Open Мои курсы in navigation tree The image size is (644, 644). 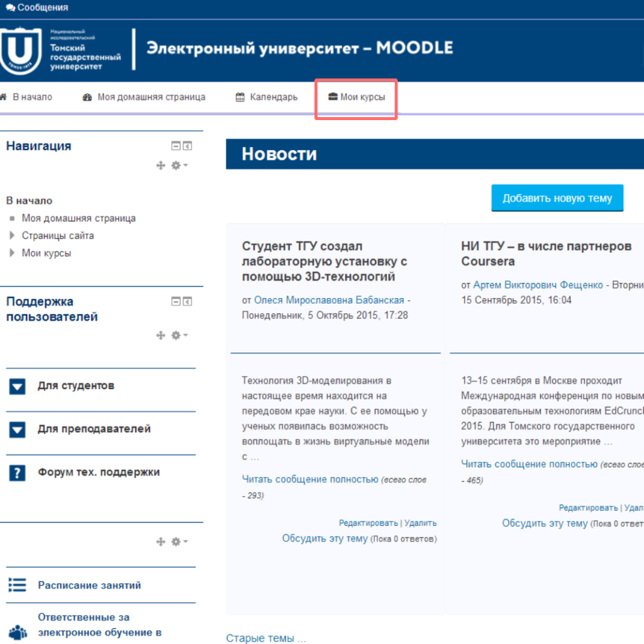pos(47,253)
